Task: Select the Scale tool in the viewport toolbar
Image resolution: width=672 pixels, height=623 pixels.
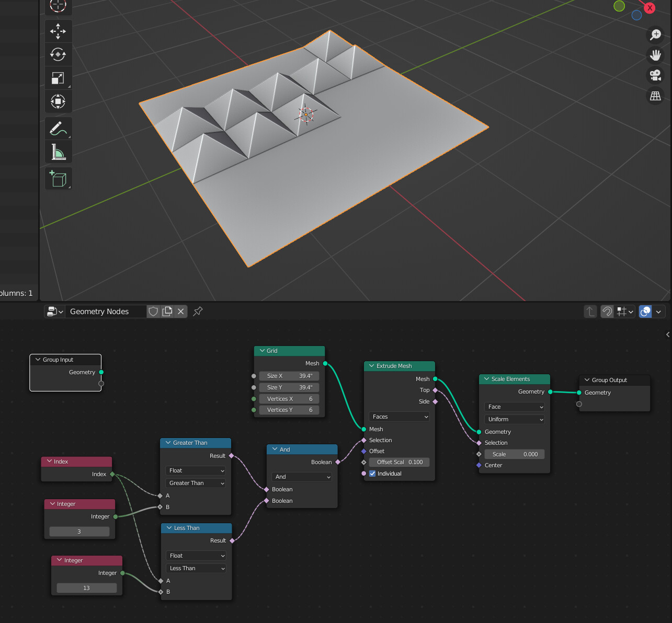Action: [x=58, y=77]
